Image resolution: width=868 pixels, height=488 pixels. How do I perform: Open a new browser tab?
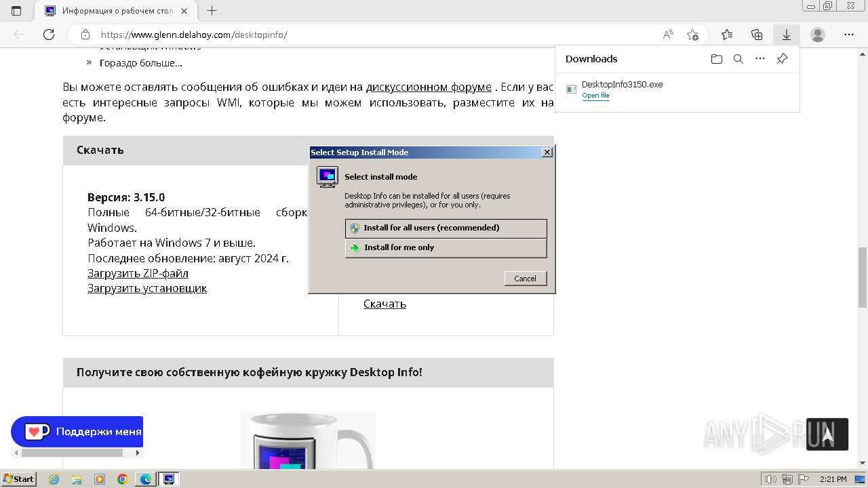coord(212,11)
